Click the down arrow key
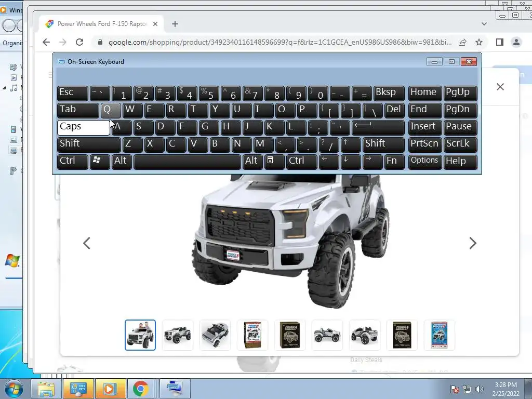Image resolution: width=532 pixels, height=399 pixels. click(351, 162)
